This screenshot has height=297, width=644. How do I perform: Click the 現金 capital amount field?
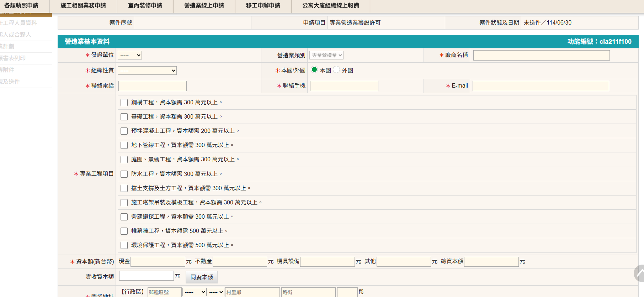158,262
